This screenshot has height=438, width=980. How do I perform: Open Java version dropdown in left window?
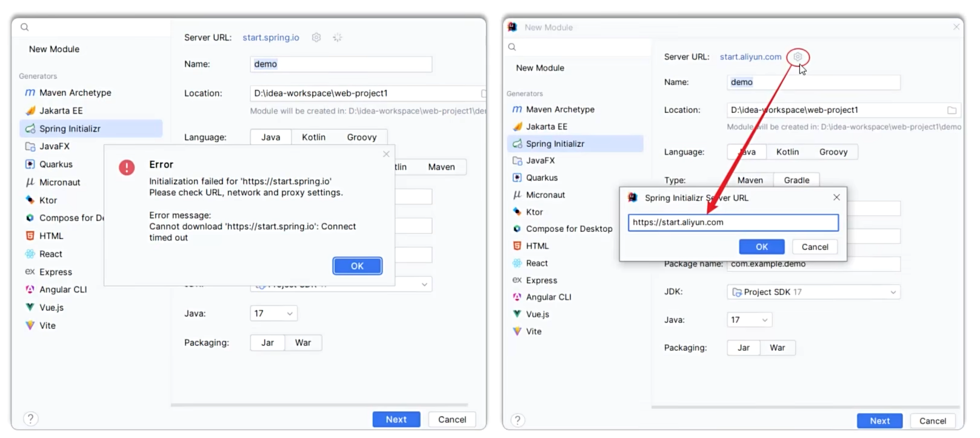[273, 314]
